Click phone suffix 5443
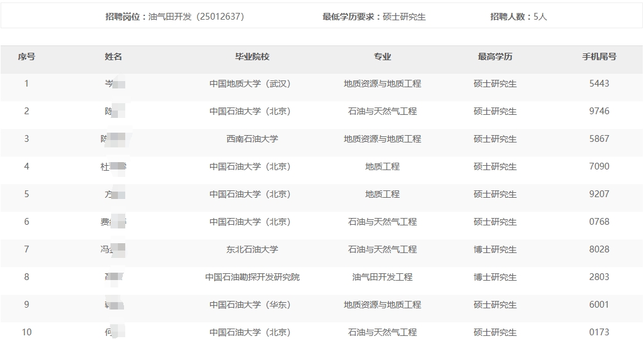644x339 pixels. tap(599, 84)
